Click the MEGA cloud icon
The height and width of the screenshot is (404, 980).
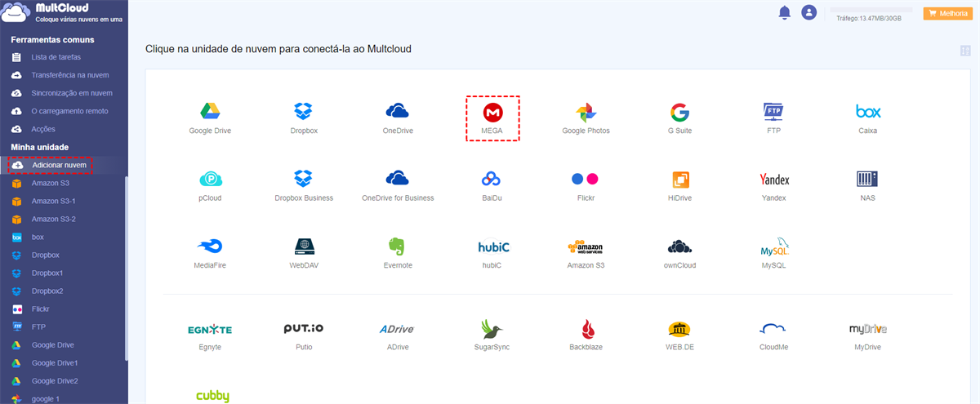pos(492,112)
